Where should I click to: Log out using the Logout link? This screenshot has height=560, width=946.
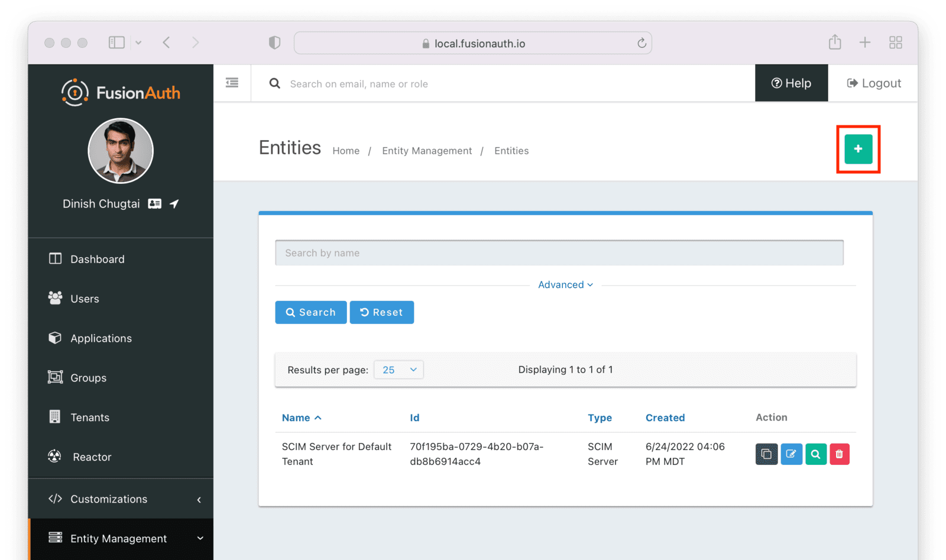(873, 83)
